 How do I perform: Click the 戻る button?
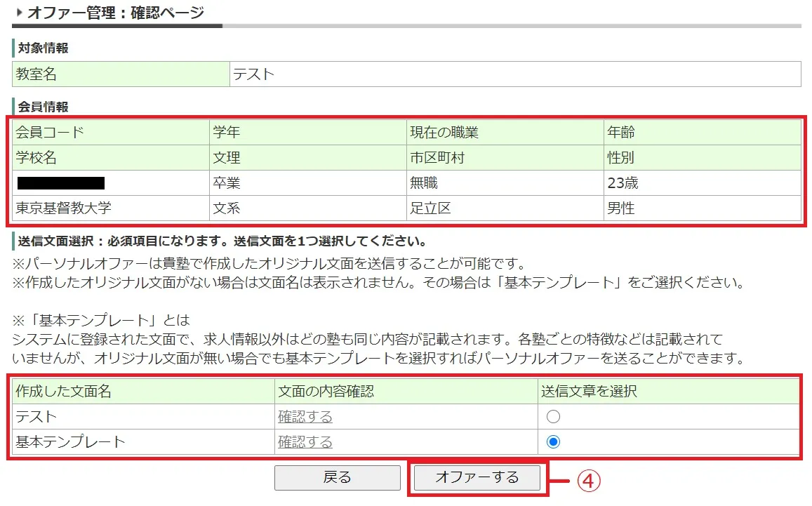click(x=337, y=478)
